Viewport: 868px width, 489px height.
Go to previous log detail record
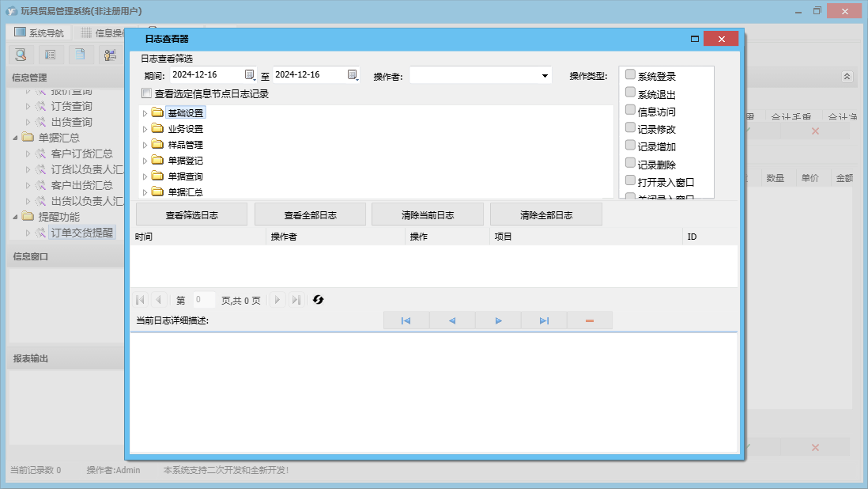[x=452, y=320]
